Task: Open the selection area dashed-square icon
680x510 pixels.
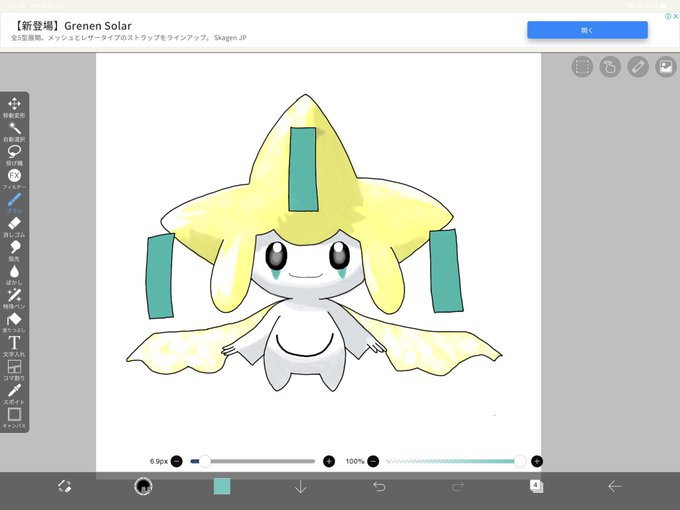Action: pos(582,67)
